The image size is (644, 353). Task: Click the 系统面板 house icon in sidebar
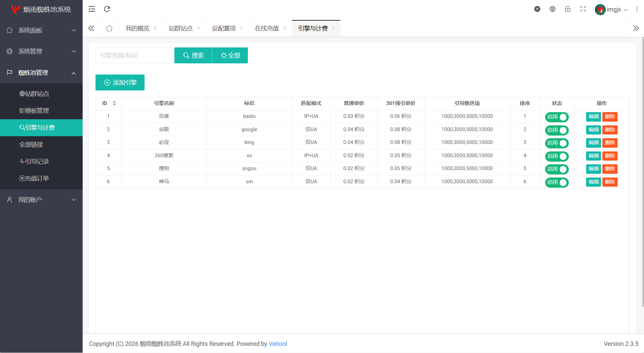(x=9, y=30)
